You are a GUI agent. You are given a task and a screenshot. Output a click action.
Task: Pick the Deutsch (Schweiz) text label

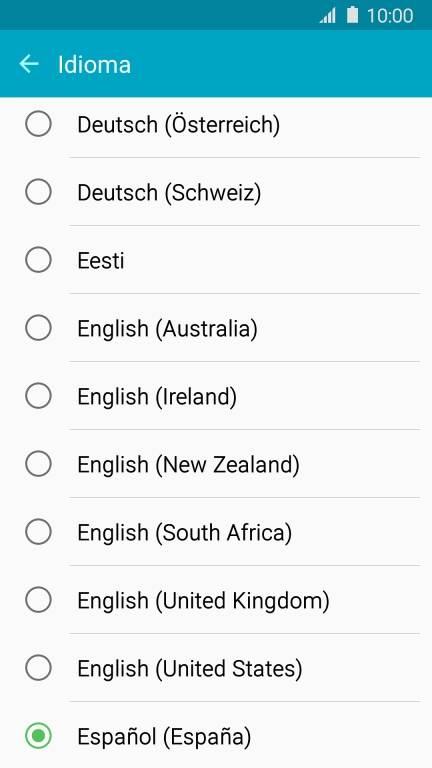169,192
